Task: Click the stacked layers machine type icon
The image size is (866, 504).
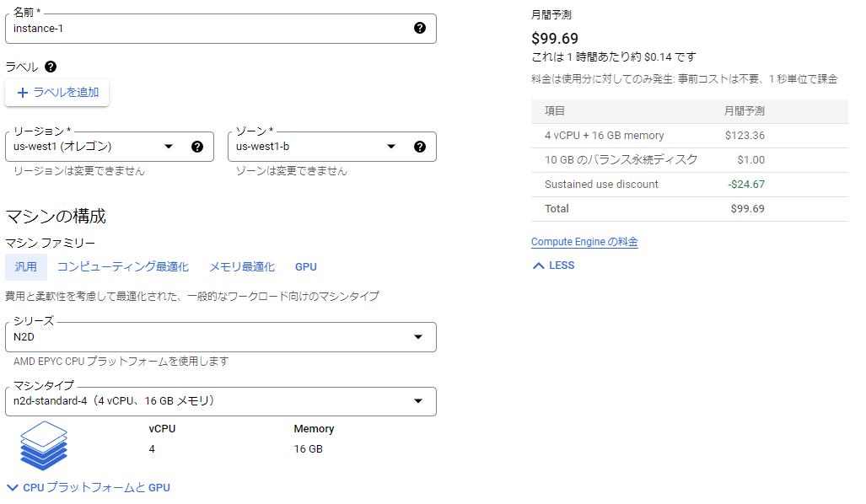Action: [x=43, y=445]
